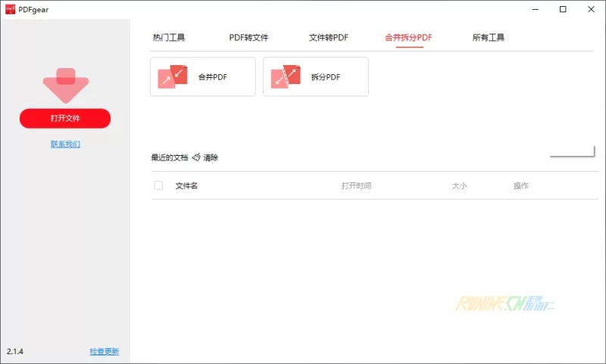Image resolution: width=606 pixels, height=364 pixels.
Task: Close the PDFgear window
Action: [x=589, y=9]
